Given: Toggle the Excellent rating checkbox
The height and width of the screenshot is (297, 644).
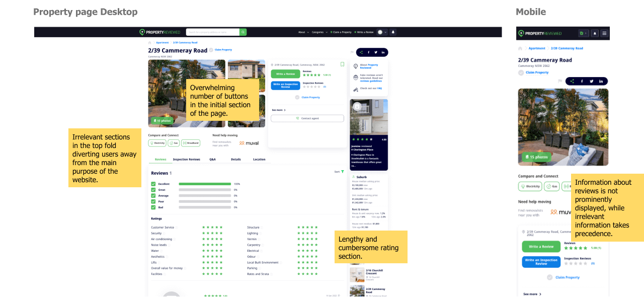Looking at the screenshot, I should 153,184.
